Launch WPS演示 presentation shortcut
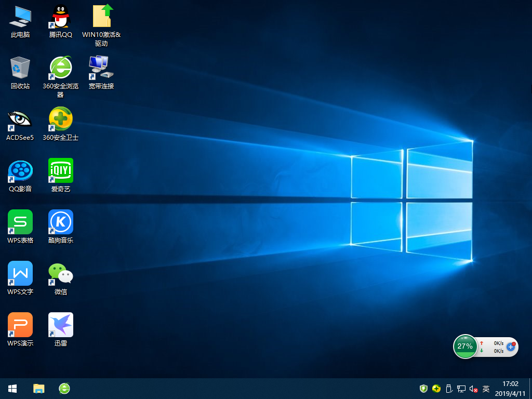 coord(20,325)
